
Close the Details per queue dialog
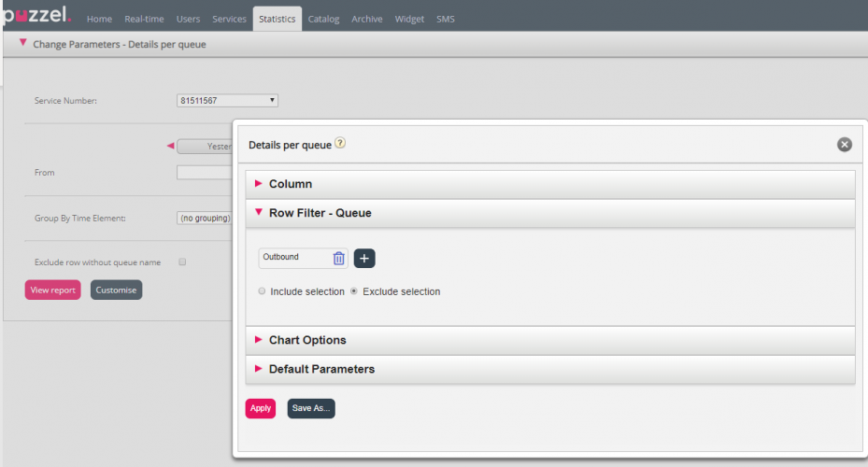click(844, 144)
